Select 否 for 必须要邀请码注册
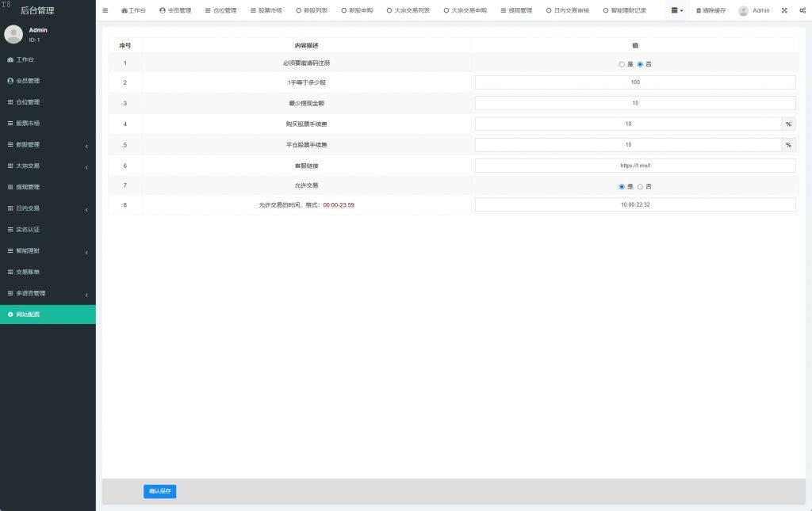The image size is (812, 511). coord(640,64)
